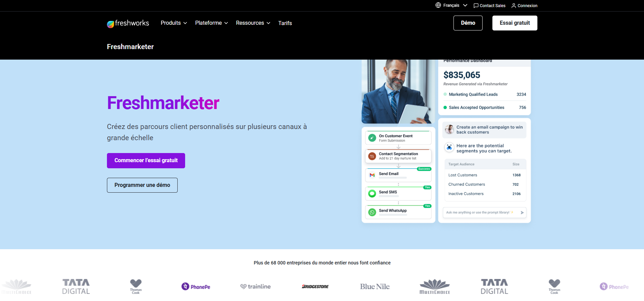Click Commencer l'essai gratuit
This screenshot has width=644, height=301.
click(x=146, y=160)
